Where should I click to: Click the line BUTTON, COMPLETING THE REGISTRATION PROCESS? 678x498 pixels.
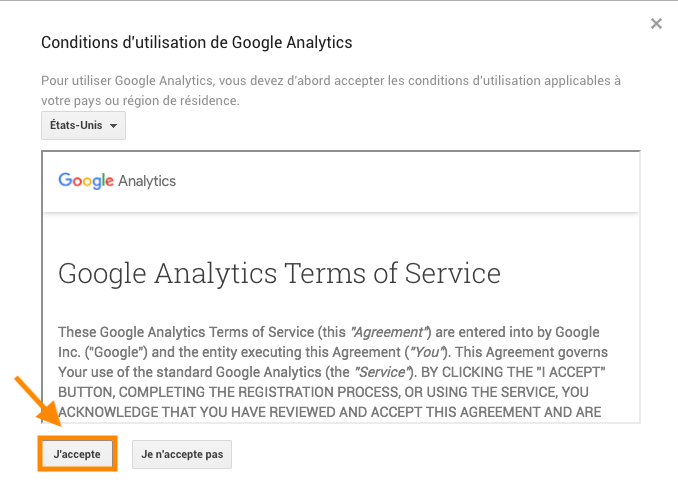pyautogui.click(x=323, y=392)
